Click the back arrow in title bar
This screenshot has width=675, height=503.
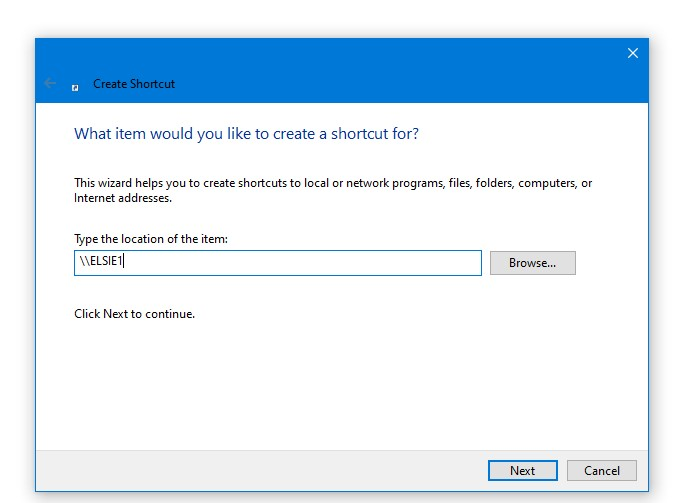50,83
